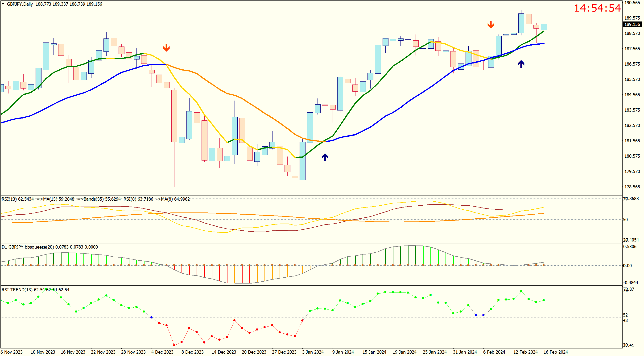Image resolution: width=644 pixels, height=356 pixels.
Task: Click the 16 Feb 2024 date label
Action: [556, 352]
